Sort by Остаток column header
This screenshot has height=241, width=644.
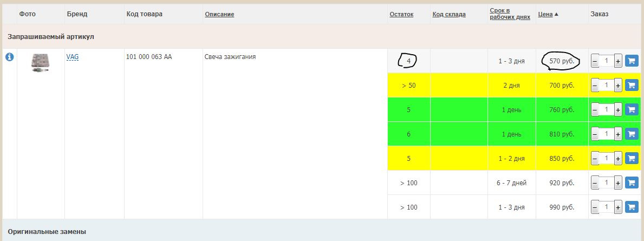point(401,15)
